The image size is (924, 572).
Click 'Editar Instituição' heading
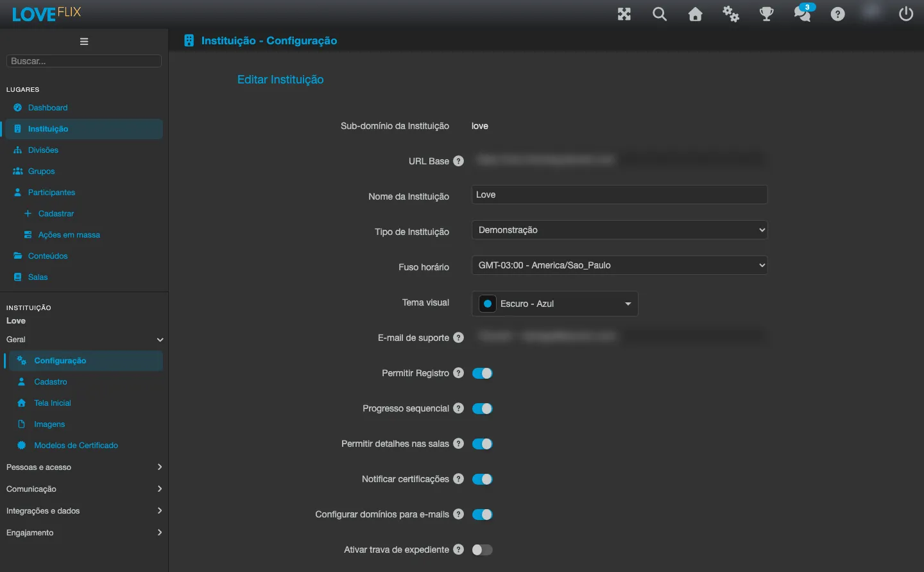coord(280,80)
